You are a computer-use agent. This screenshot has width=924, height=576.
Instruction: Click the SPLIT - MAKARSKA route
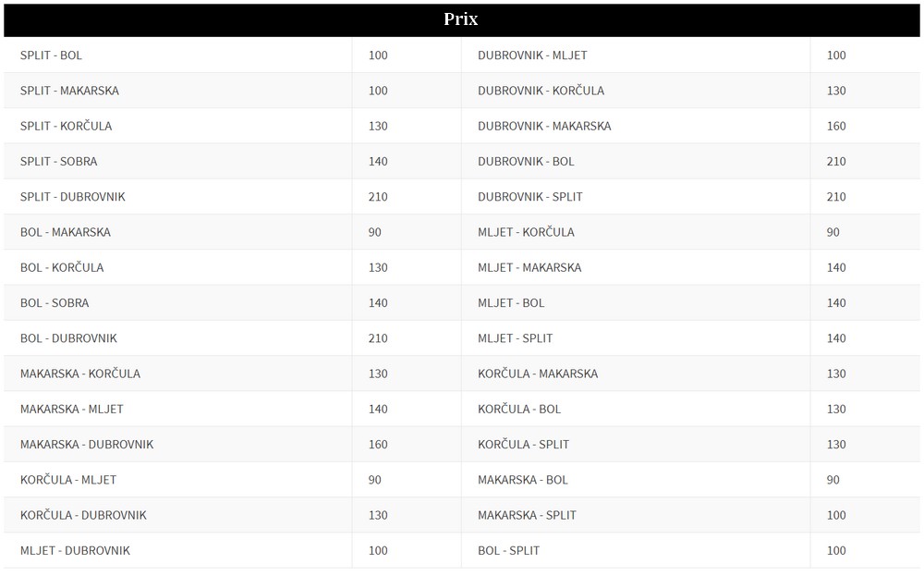(69, 91)
